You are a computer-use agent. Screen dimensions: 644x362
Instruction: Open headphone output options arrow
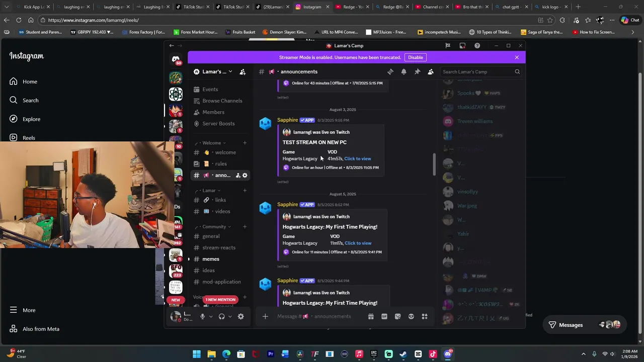tap(230, 316)
